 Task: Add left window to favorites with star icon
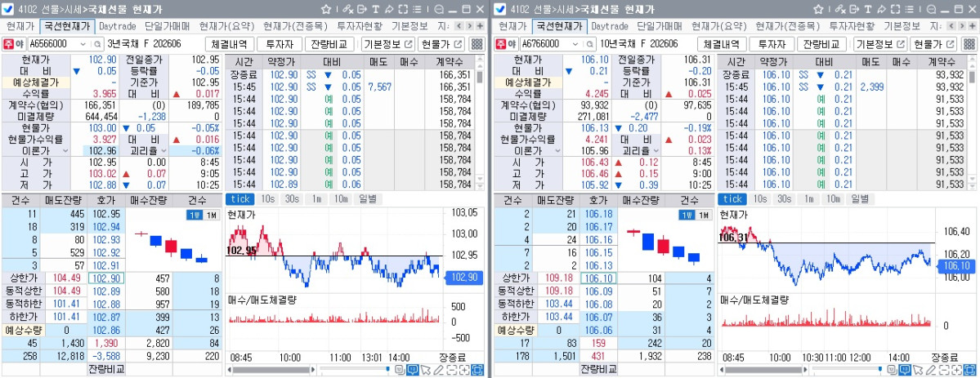click(325, 9)
